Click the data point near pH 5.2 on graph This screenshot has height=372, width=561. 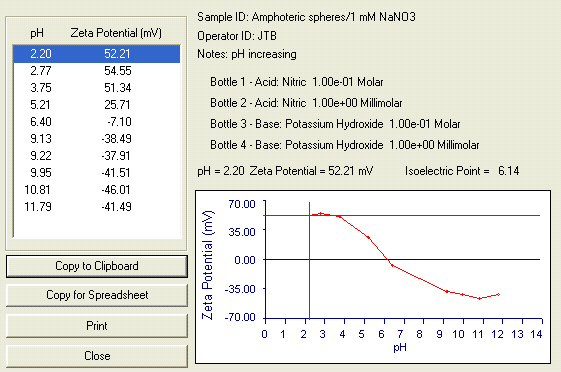tap(368, 238)
